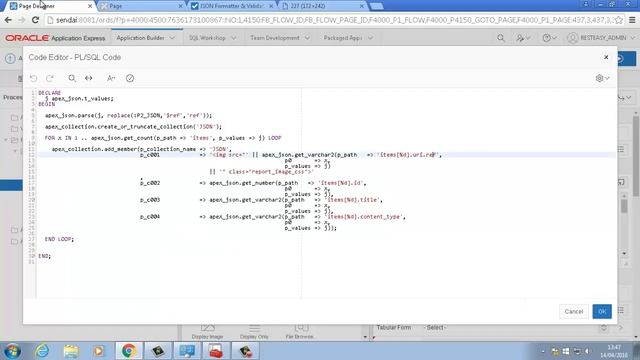Viewport: 640px width, 360px height.
Task: Open the Chrome hamburger menu
Action: click(632, 20)
